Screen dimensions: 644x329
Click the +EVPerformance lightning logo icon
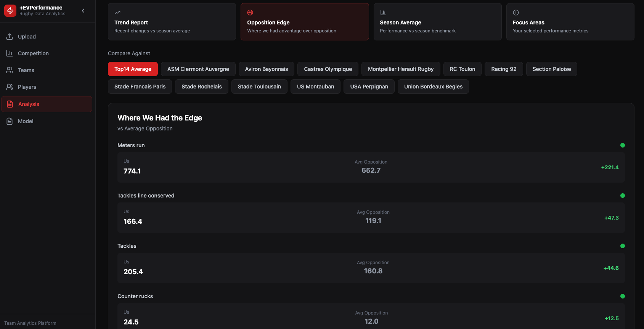pyautogui.click(x=10, y=11)
